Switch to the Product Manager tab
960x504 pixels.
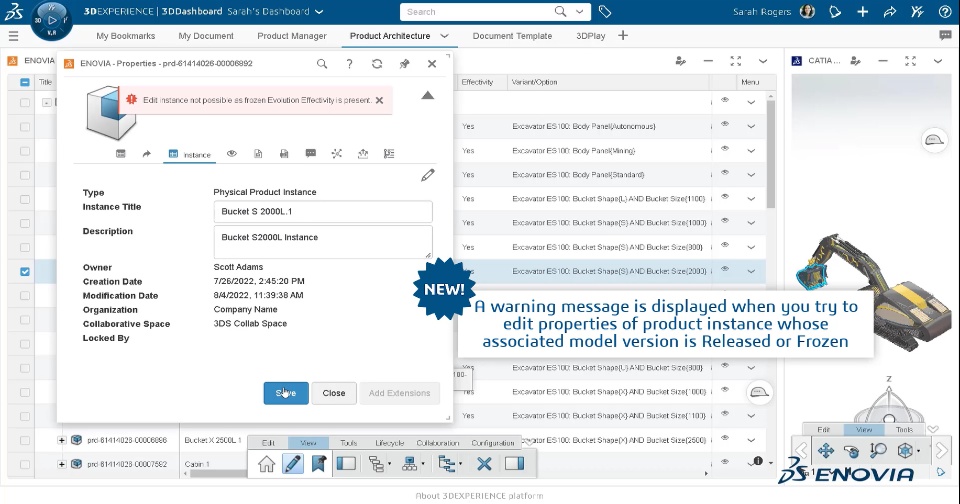point(292,36)
